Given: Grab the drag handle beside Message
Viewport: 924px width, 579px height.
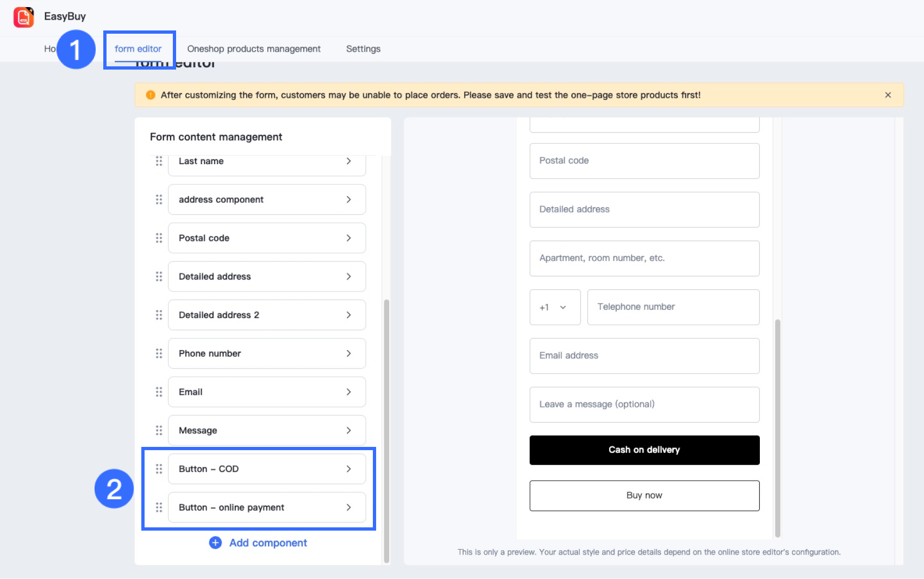Looking at the screenshot, I should [x=159, y=431].
